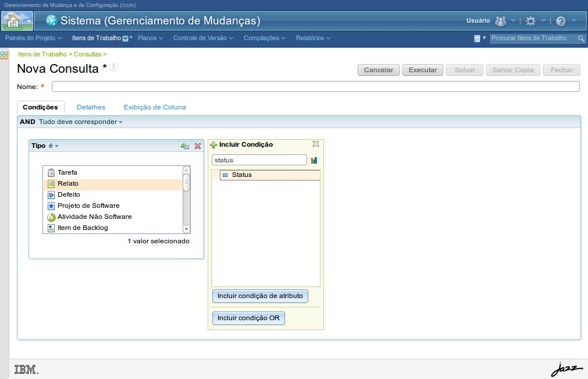The width and height of the screenshot is (588, 379).
Task: Select Status in the attribute list
Action: click(x=270, y=175)
